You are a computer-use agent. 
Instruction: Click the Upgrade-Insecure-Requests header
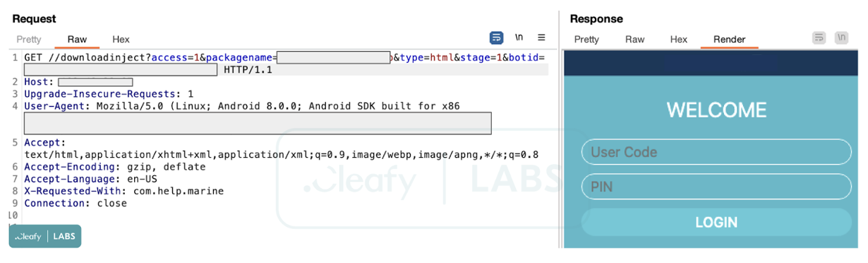(x=109, y=94)
